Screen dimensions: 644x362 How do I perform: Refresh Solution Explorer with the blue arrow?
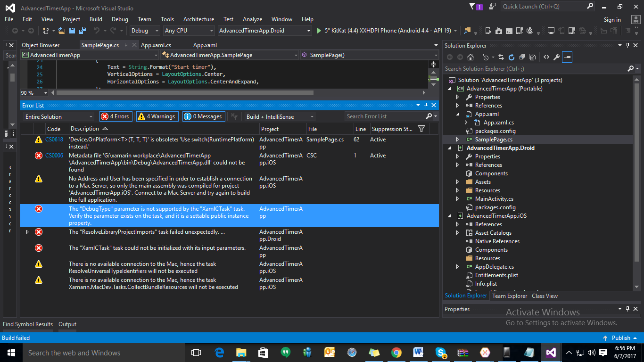coord(512,57)
